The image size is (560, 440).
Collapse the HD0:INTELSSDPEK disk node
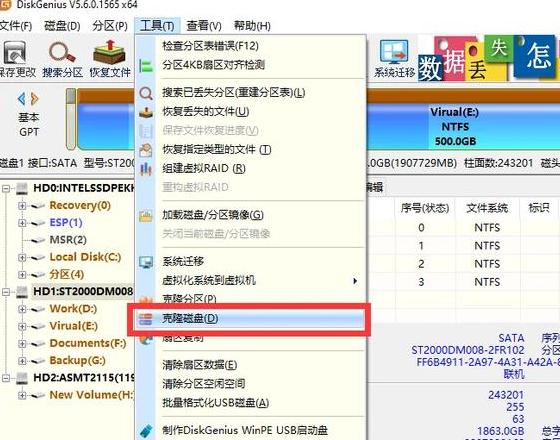(6, 188)
